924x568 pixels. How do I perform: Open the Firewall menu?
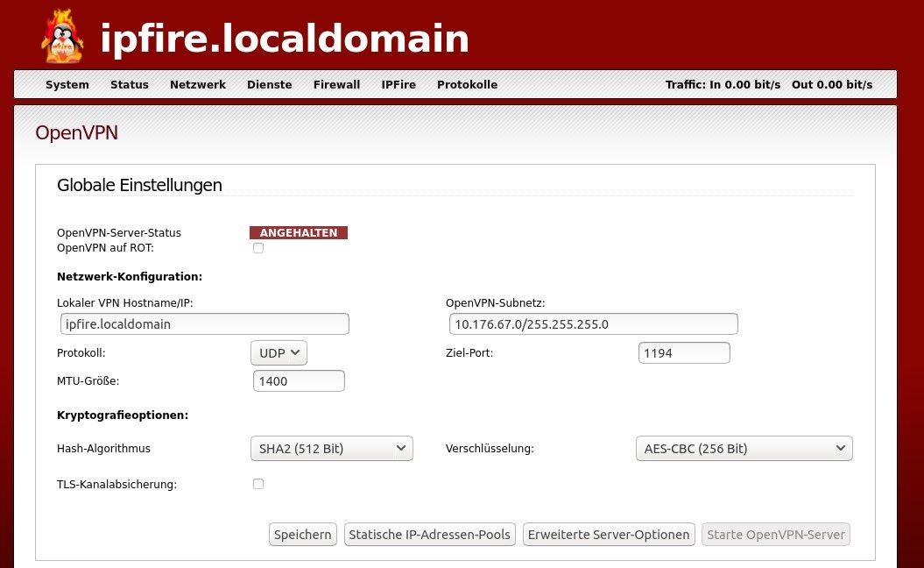(336, 84)
